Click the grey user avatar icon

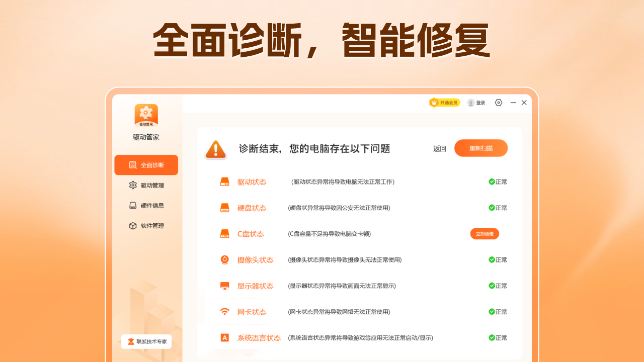coord(471,103)
